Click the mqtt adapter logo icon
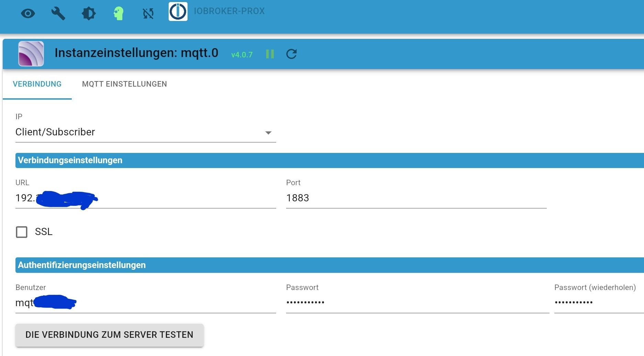Image resolution: width=644 pixels, height=356 pixels. [x=31, y=54]
